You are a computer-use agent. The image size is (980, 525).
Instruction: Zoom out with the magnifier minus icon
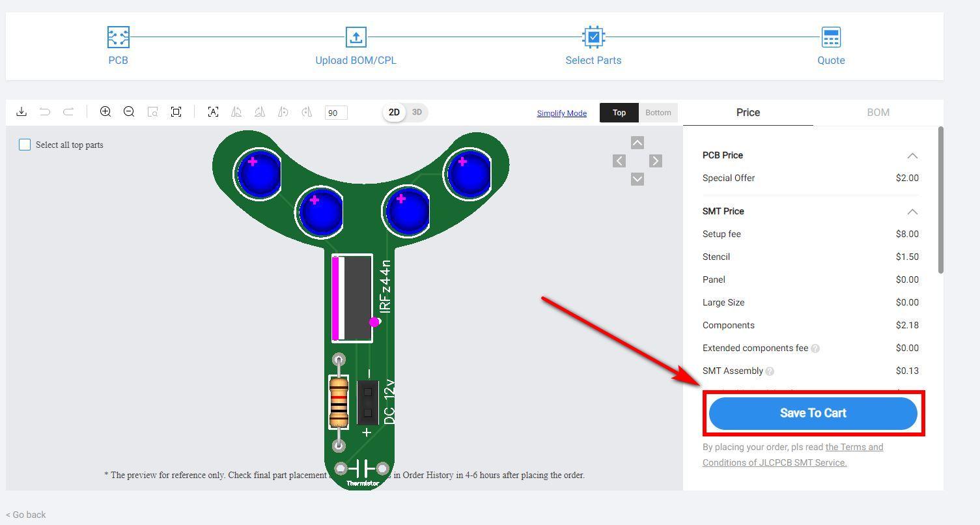(129, 112)
